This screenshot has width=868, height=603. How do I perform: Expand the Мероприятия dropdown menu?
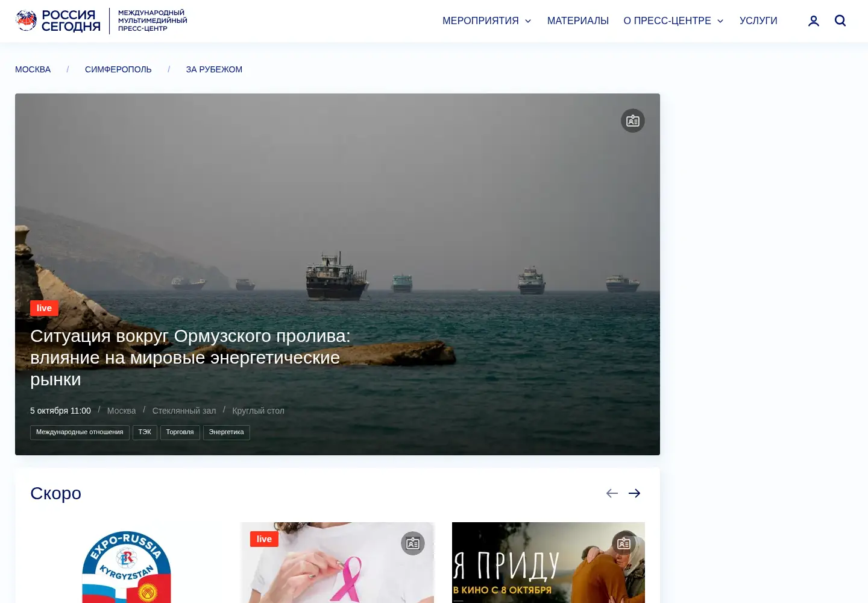pyautogui.click(x=487, y=21)
